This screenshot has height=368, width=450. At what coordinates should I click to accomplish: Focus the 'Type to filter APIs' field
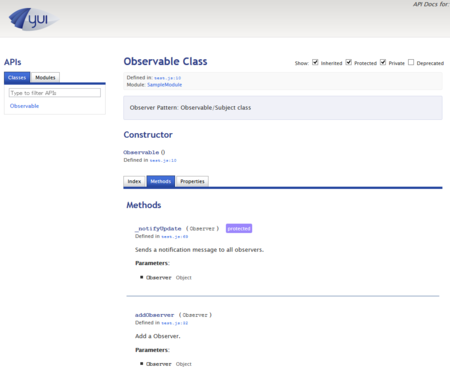[x=55, y=93]
